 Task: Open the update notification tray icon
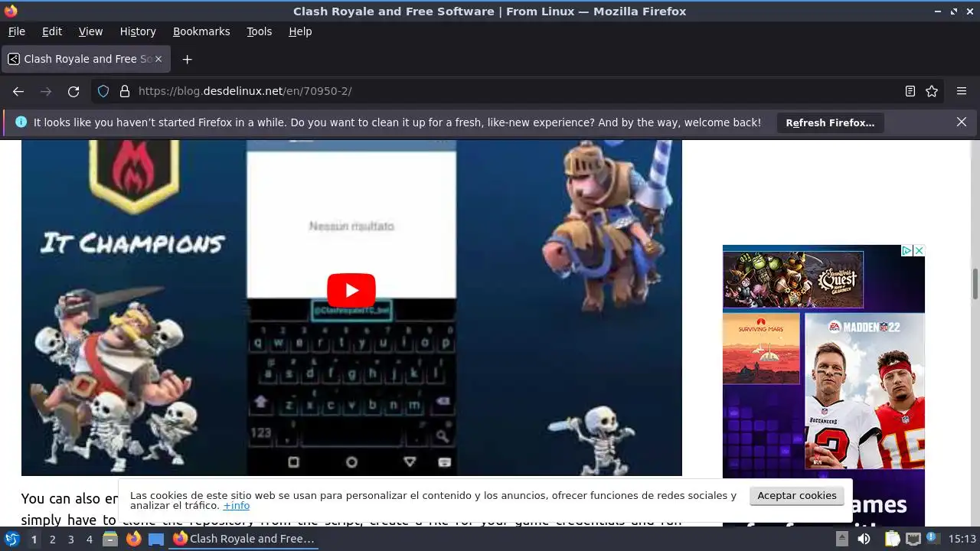click(933, 539)
